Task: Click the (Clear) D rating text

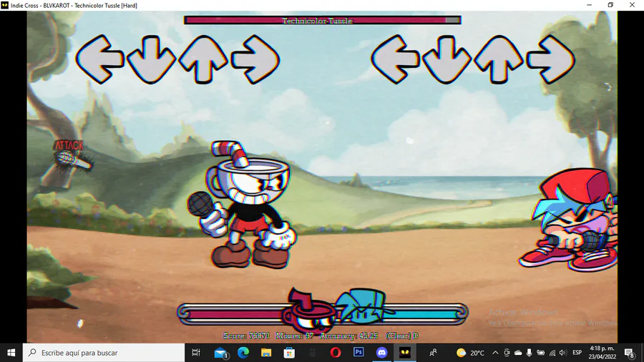Action: 402,336
